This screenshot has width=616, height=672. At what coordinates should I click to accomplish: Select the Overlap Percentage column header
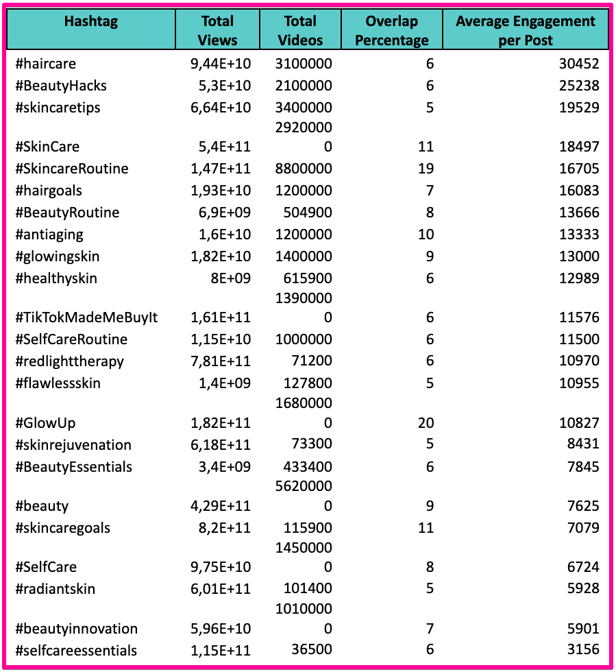[x=391, y=31]
